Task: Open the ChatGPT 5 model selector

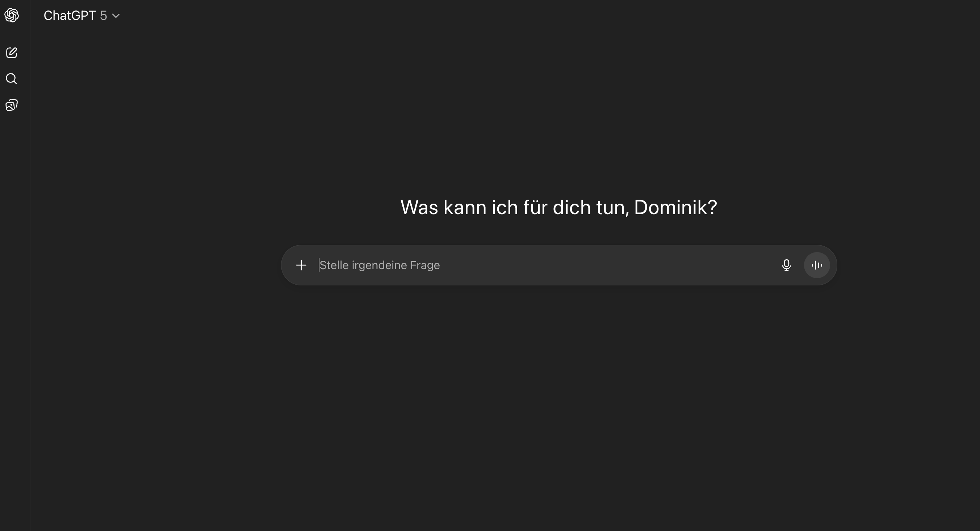Action: pos(82,16)
